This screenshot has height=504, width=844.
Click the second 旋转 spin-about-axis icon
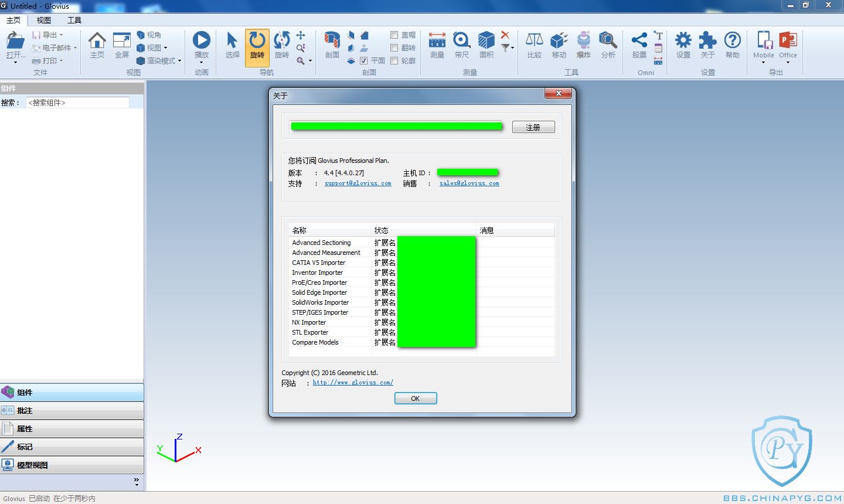282,40
